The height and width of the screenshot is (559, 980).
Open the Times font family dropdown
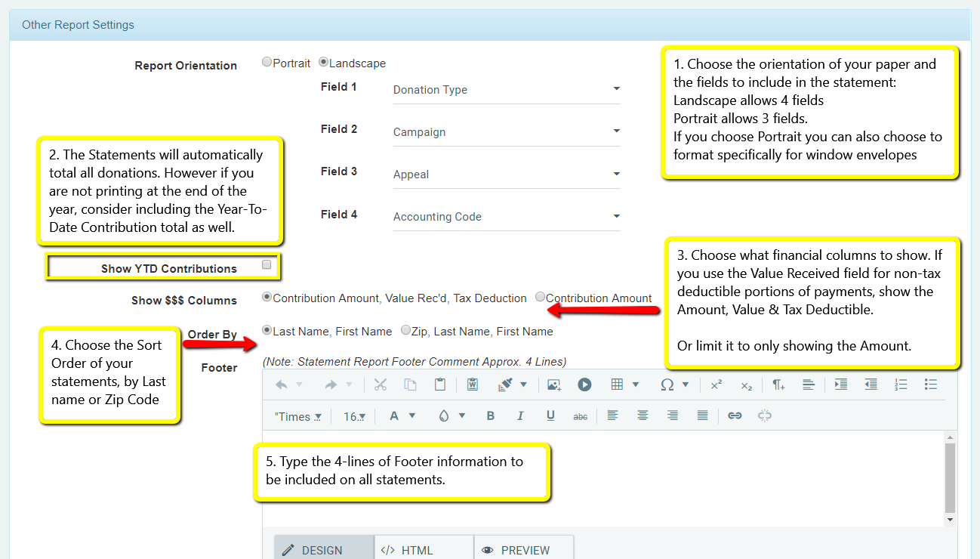(298, 416)
